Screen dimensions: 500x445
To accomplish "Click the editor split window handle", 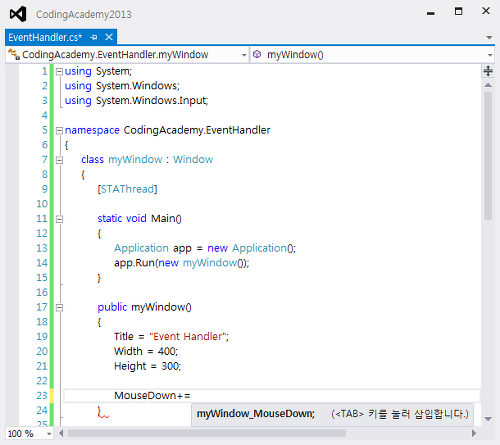I will tap(488, 71).
